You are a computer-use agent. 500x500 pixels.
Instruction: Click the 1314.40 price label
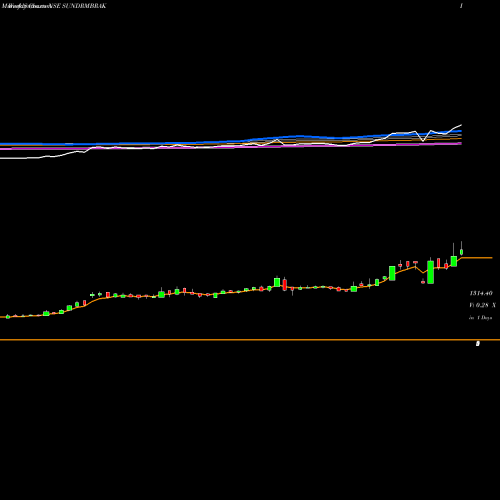click(x=481, y=293)
